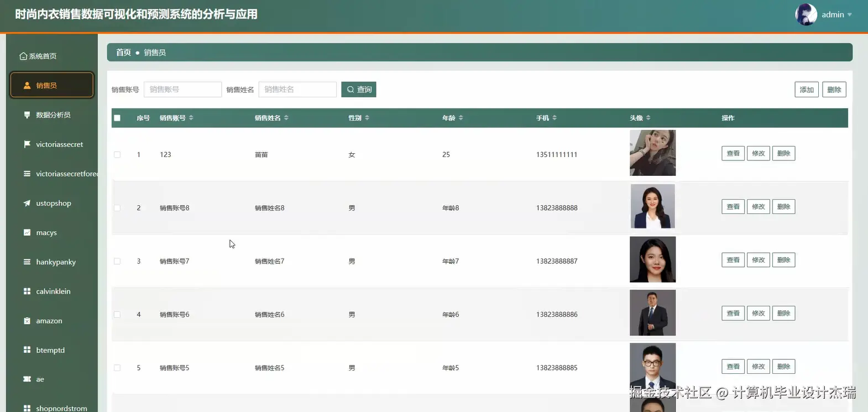868x412 pixels.
Task: Open the hankypanky sidebar menu
Action: pyautogui.click(x=52, y=262)
